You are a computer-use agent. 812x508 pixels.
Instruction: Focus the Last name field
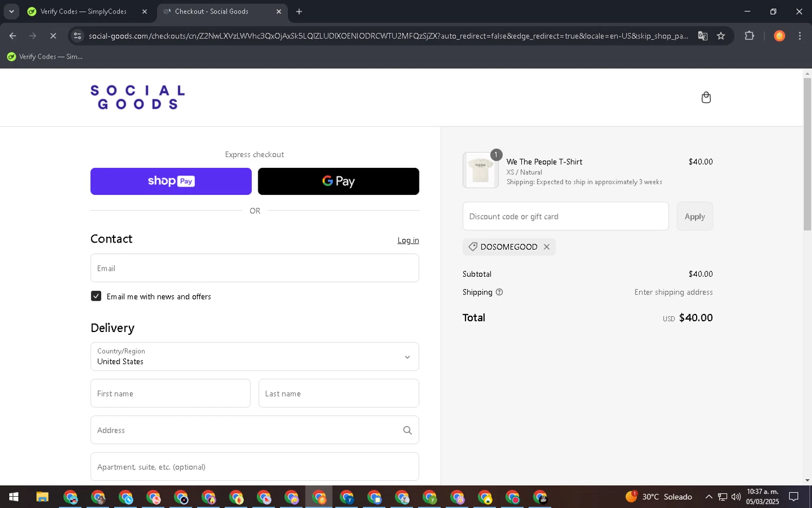tap(339, 393)
